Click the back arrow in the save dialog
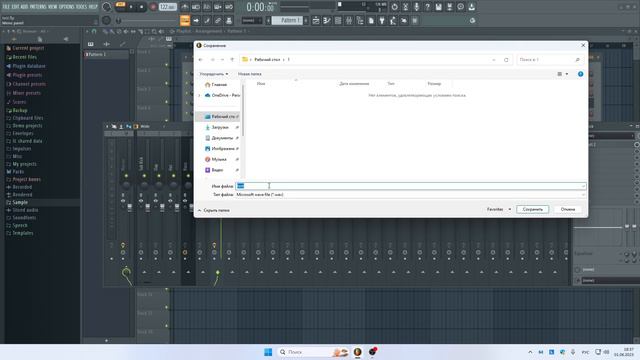 (201, 60)
